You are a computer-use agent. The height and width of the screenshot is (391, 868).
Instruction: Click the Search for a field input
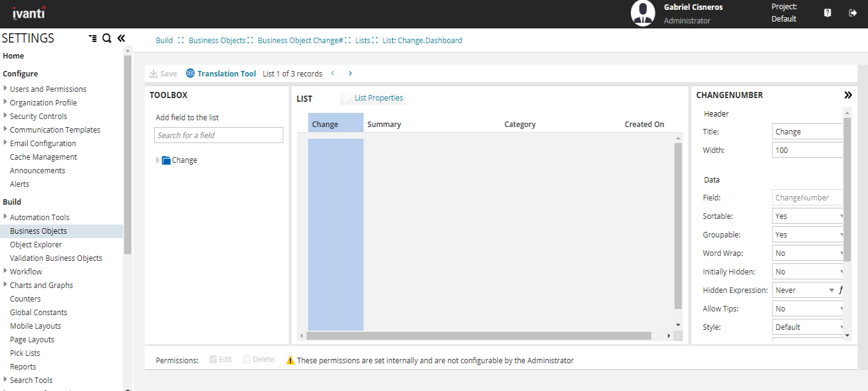(x=218, y=135)
